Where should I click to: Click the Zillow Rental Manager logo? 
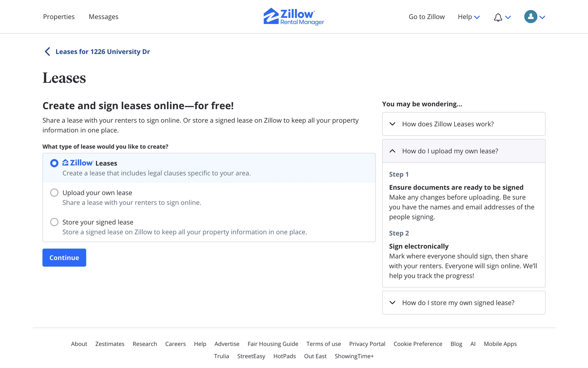coord(294,17)
